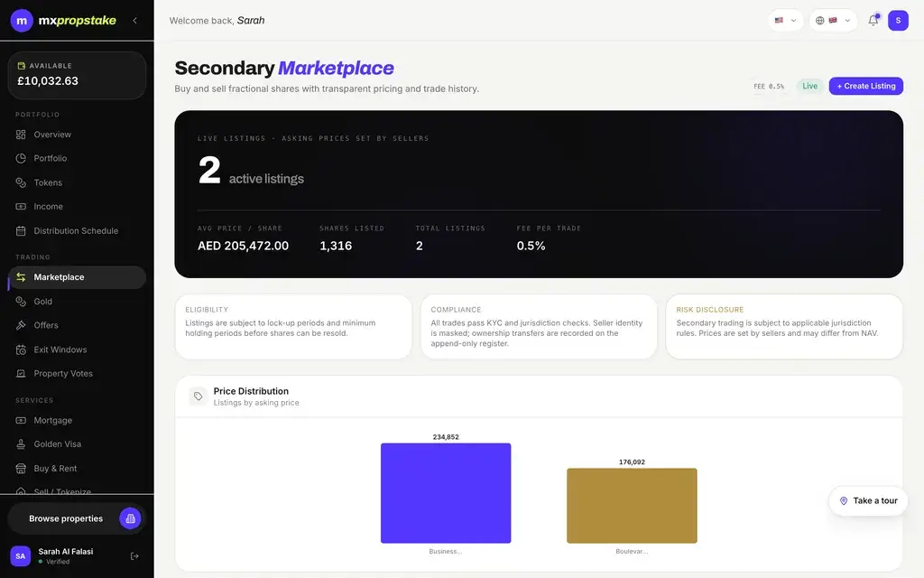
Task: Click the AED 205,472.00 average price value
Action: pyautogui.click(x=243, y=246)
